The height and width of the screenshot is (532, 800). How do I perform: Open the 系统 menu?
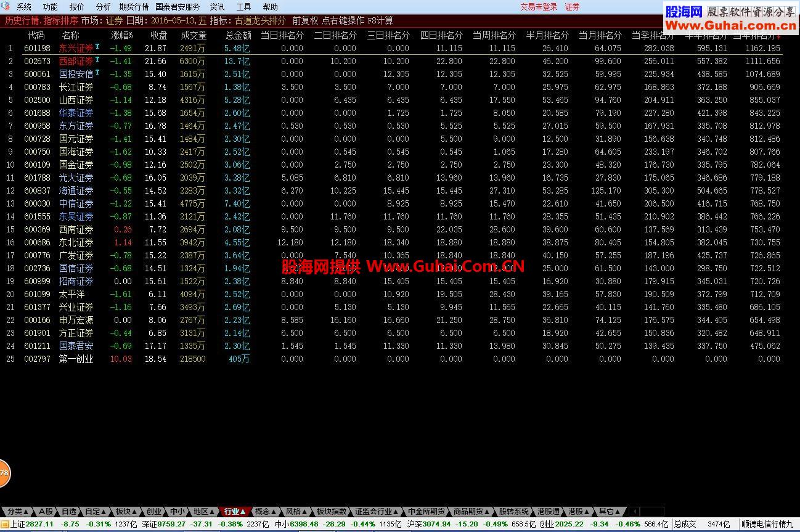24,7
